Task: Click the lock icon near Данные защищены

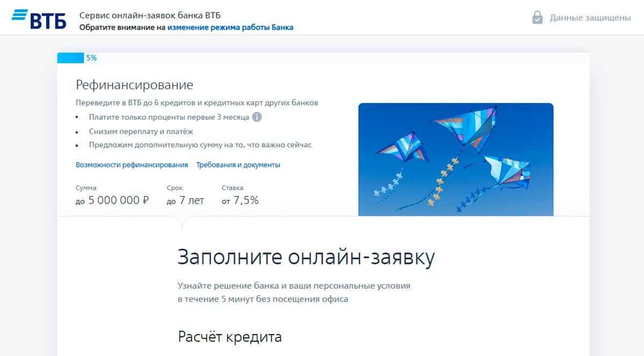Action: (537, 18)
